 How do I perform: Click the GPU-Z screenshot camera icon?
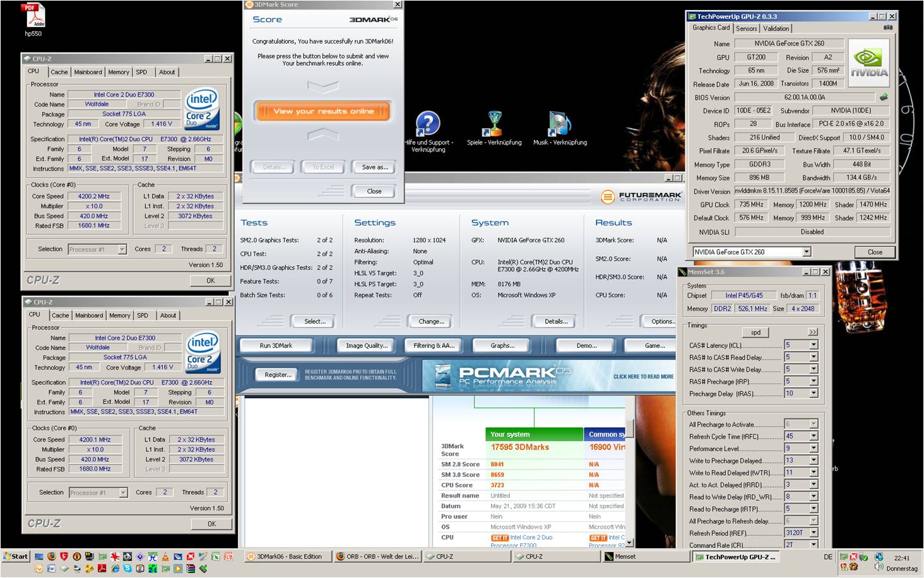click(x=888, y=28)
